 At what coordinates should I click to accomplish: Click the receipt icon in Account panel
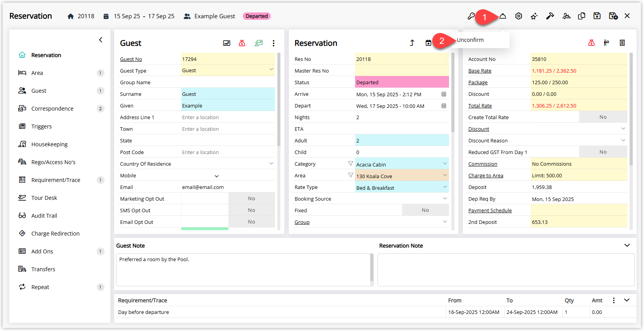[x=622, y=43]
